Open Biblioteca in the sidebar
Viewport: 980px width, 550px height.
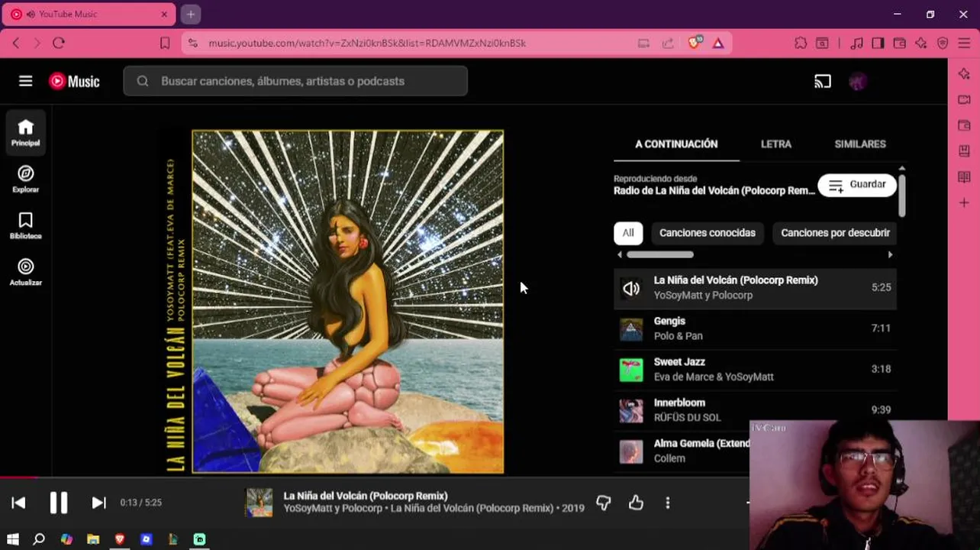(x=26, y=226)
